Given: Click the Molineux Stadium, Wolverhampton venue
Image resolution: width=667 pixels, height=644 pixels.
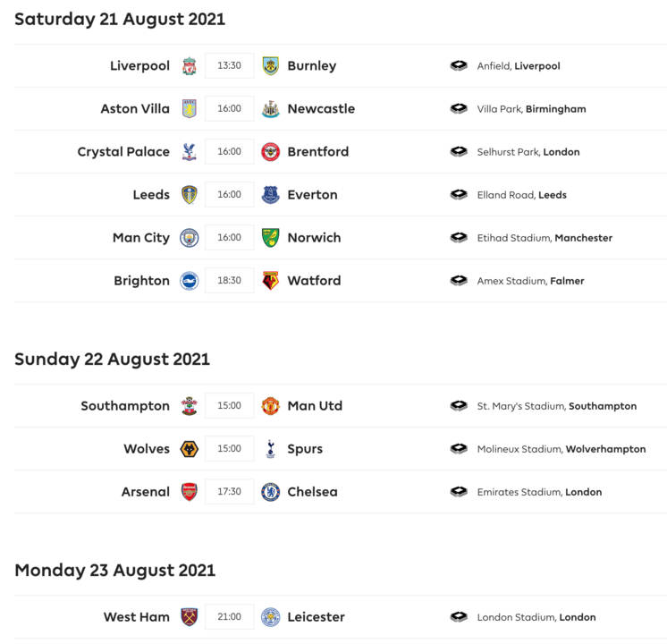Looking at the screenshot, I should [561, 449].
